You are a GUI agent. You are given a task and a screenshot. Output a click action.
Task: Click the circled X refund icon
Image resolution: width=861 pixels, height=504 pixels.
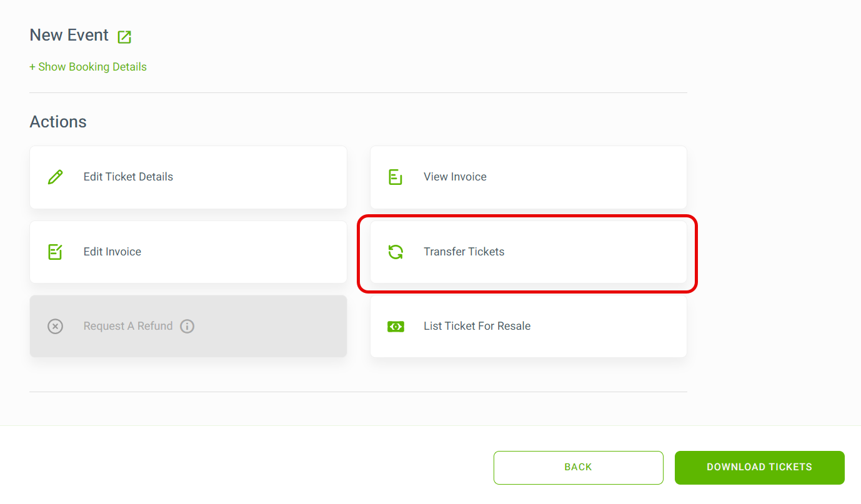[56, 326]
